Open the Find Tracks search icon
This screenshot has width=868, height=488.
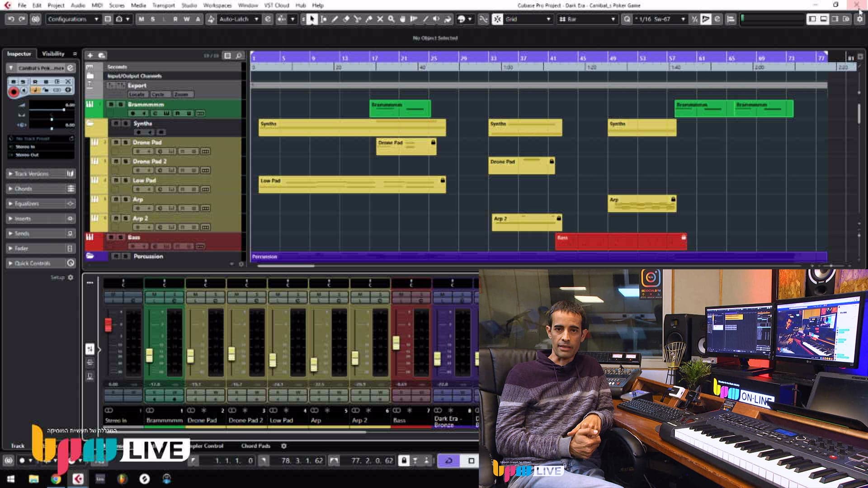coord(239,55)
